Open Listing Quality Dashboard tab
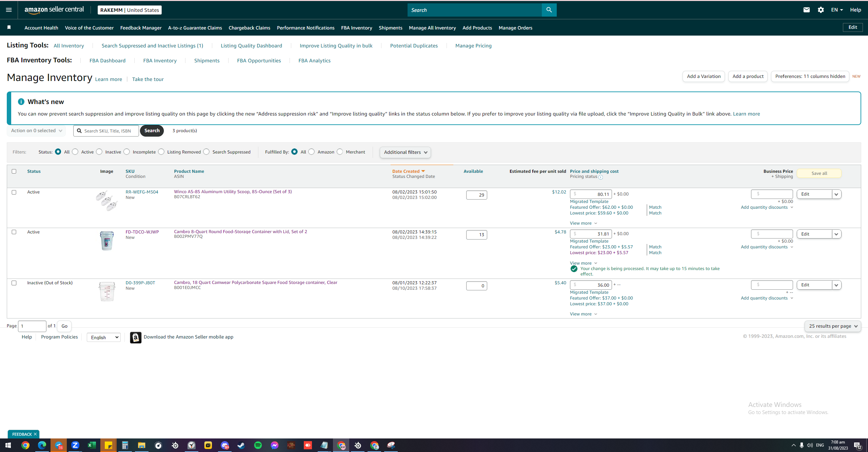 251,46
